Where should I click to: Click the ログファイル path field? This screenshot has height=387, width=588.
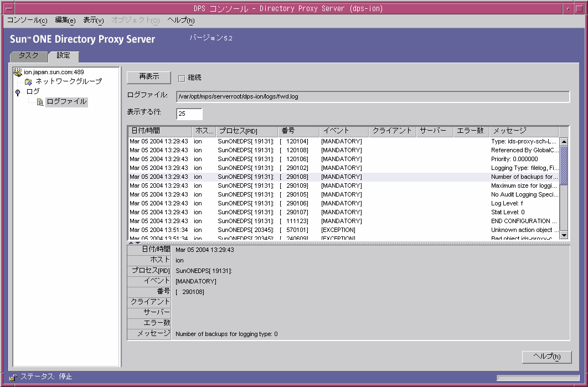[x=373, y=97]
